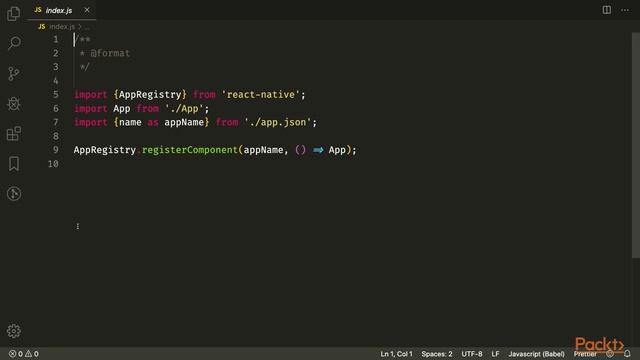
Task: Click index.js in the breadcrumb path
Action: click(x=62, y=27)
